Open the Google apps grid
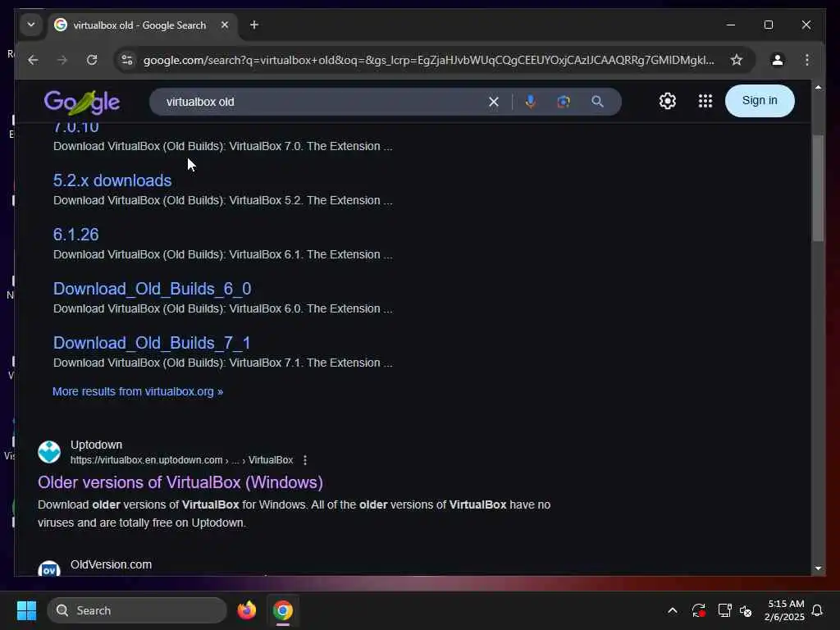The height and width of the screenshot is (630, 840). pyautogui.click(x=705, y=101)
